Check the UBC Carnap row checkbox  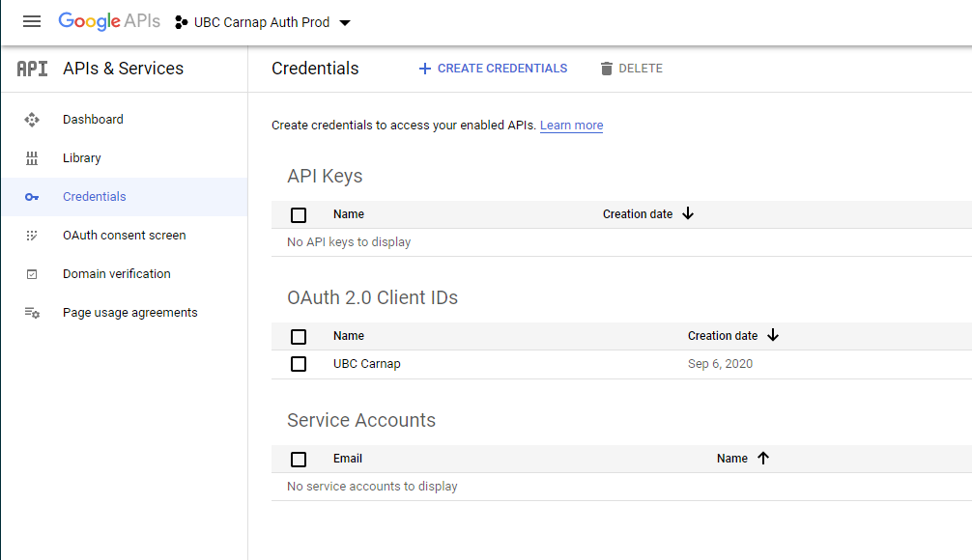pos(299,364)
